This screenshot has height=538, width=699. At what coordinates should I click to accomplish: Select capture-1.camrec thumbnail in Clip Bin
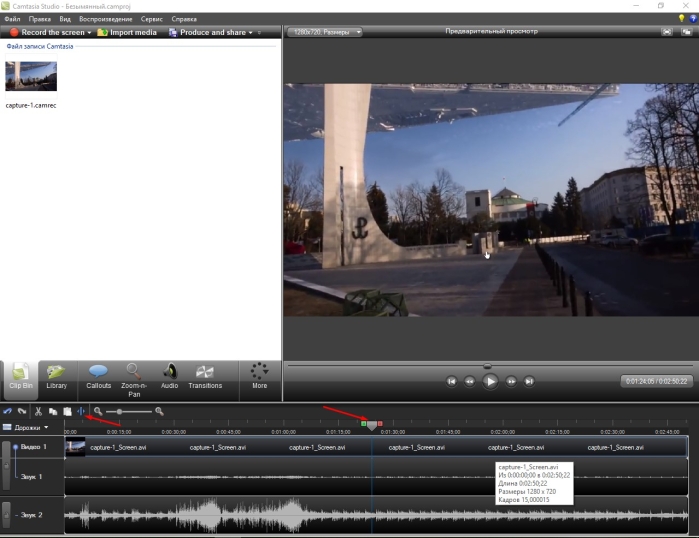click(x=31, y=76)
